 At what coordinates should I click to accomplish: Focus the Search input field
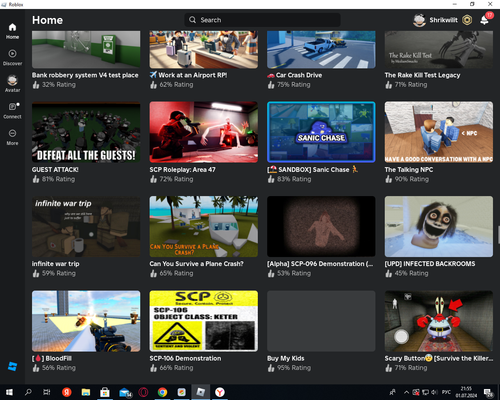(262, 20)
